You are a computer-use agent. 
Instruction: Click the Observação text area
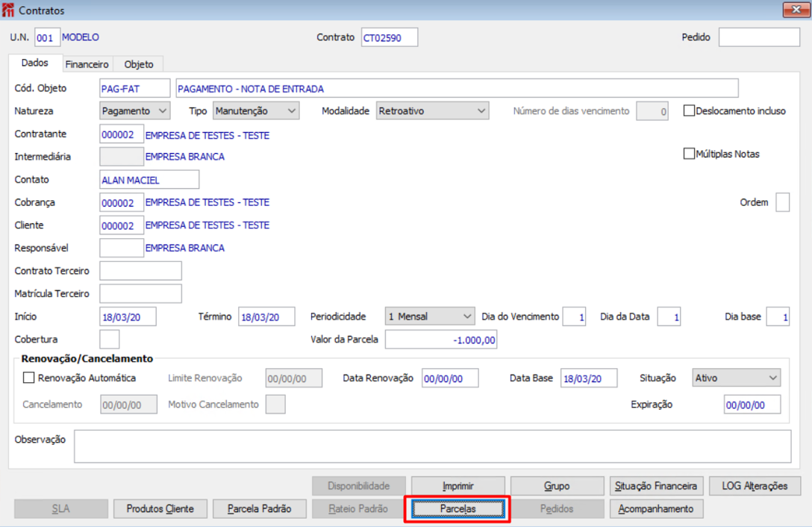coord(432,446)
